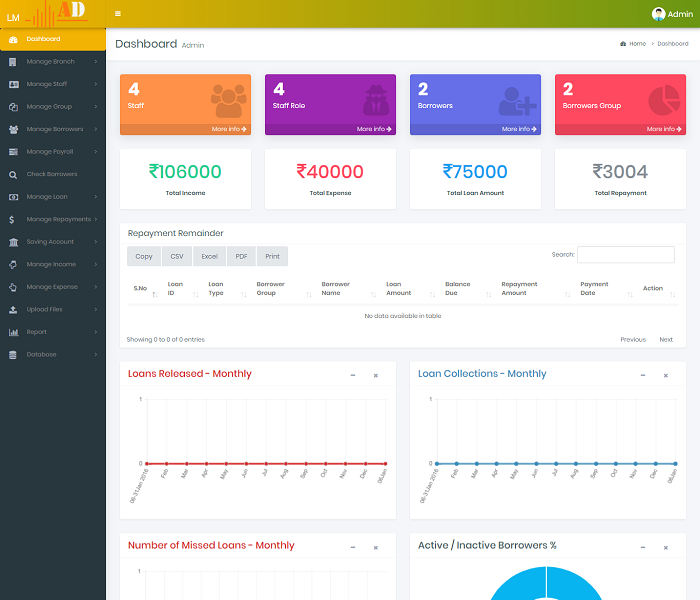Image resolution: width=700 pixels, height=600 pixels.
Task: Click the PDF export button
Action: tap(241, 256)
